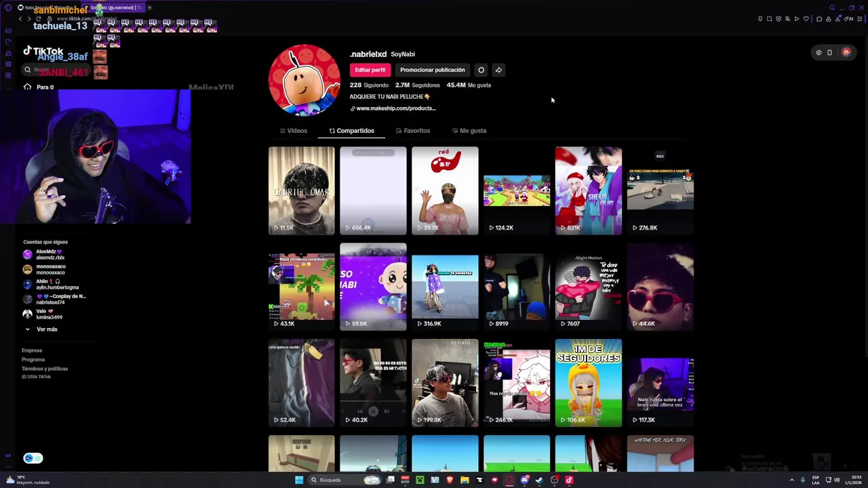Click the browser heart bookmark icon
This screenshot has height=488, width=868.
pyautogui.click(x=806, y=19)
